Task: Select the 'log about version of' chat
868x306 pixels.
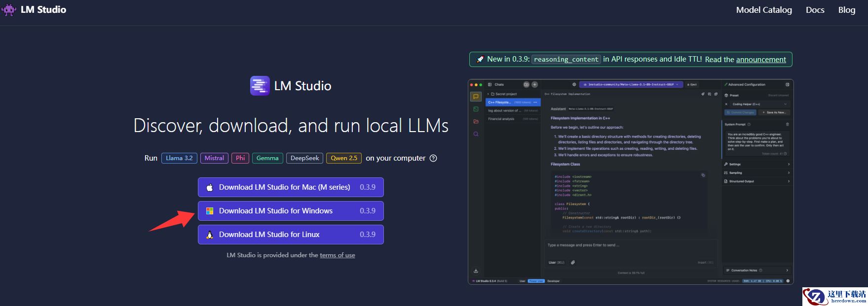Action: point(513,110)
